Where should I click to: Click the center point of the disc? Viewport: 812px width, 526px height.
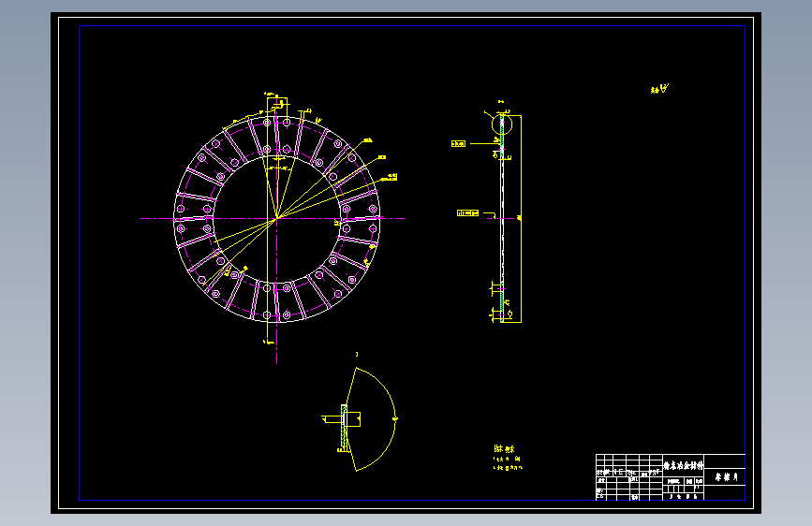pos(276,218)
